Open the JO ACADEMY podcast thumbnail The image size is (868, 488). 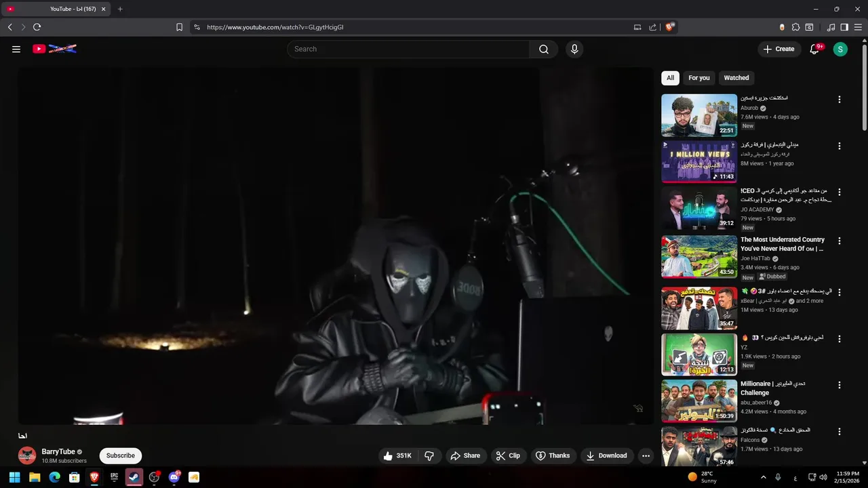coord(699,209)
